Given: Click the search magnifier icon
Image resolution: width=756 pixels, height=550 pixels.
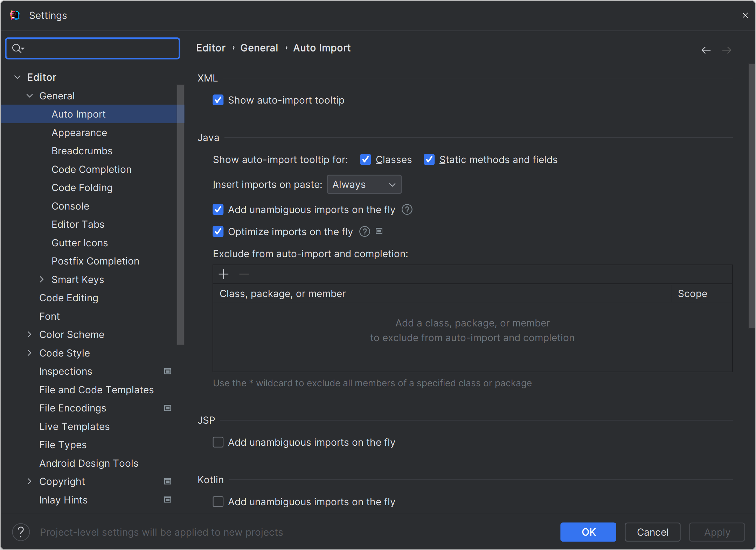Looking at the screenshot, I should pos(17,48).
